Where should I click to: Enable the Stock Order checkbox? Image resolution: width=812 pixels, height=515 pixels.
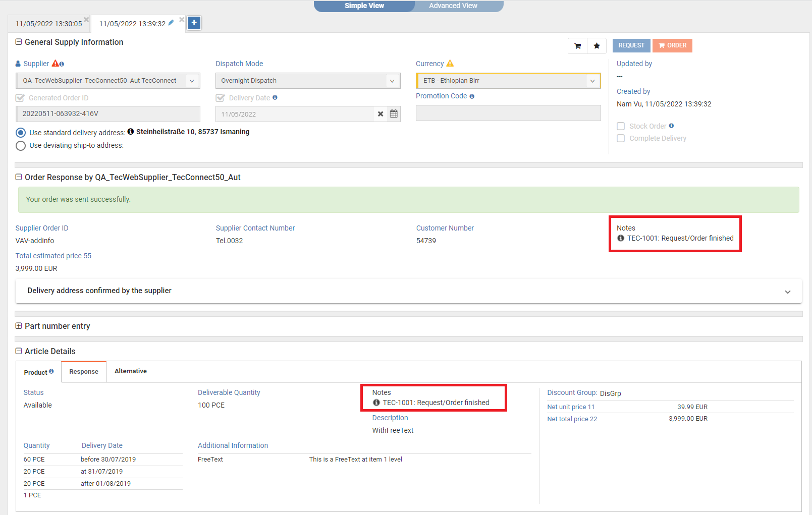click(x=621, y=126)
